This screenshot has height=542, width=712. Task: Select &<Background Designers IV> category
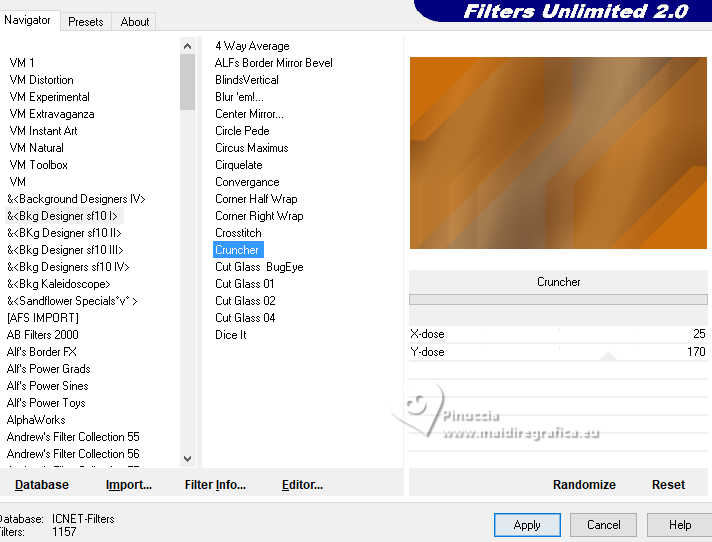coord(76,199)
